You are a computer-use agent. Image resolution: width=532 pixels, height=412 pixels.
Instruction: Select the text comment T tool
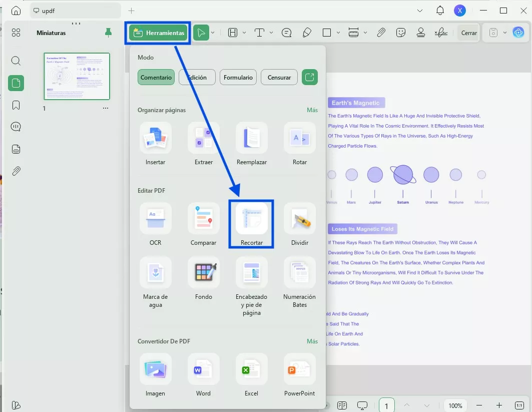coord(259,33)
